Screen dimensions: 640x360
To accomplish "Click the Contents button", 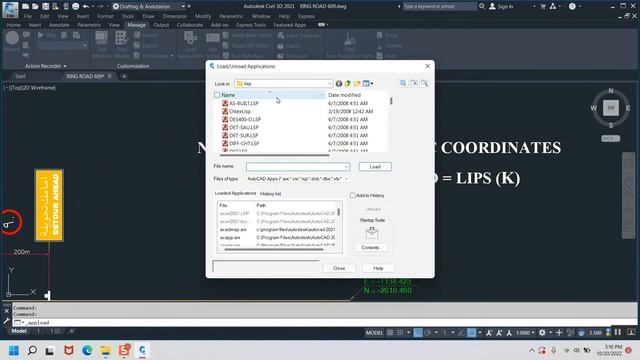I will click(371, 247).
